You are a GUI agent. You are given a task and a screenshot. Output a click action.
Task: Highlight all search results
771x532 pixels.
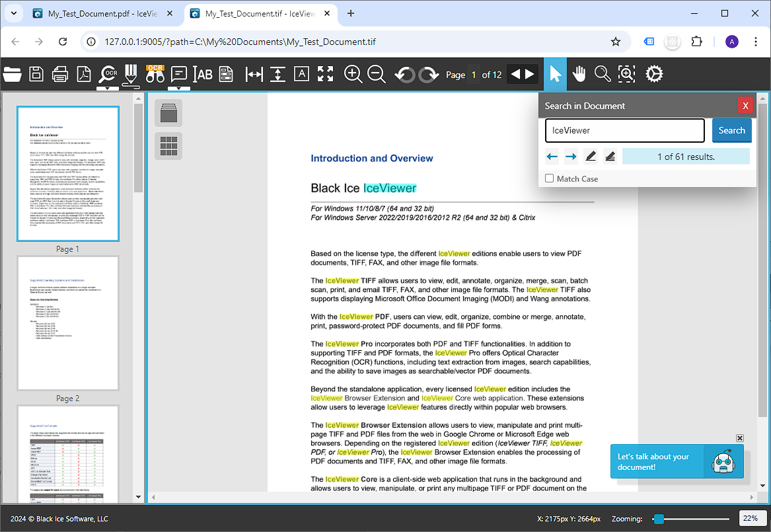point(610,157)
